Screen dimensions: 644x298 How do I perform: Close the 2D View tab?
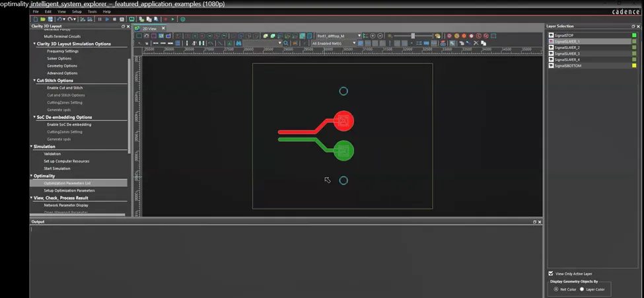pyautogui.click(x=162, y=28)
